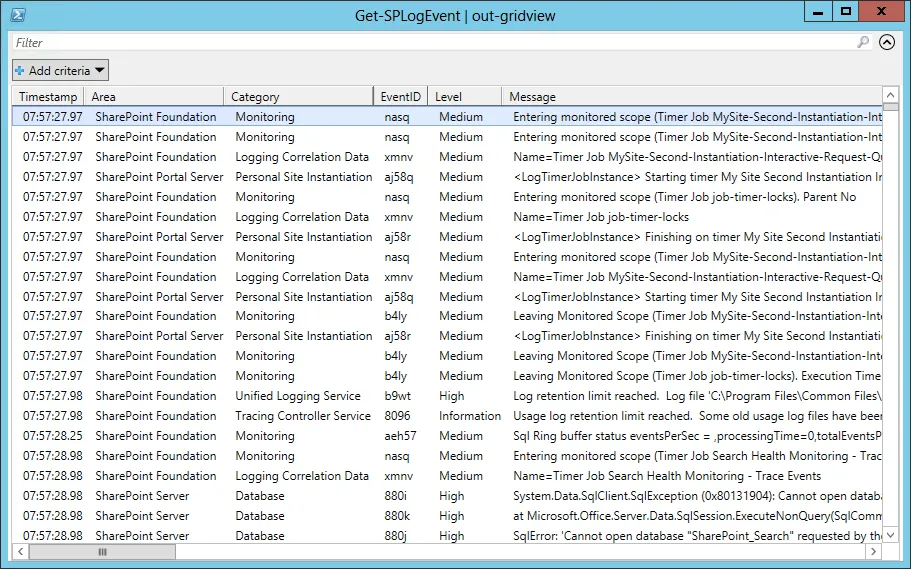Click the PowerShell icon in the title bar
The height and width of the screenshot is (569, 911).
click(18, 14)
